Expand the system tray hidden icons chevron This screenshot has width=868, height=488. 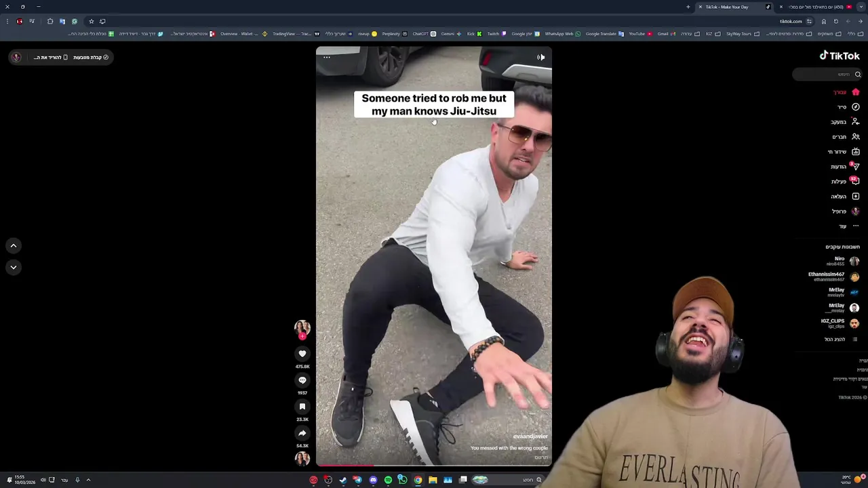click(x=88, y=480)
